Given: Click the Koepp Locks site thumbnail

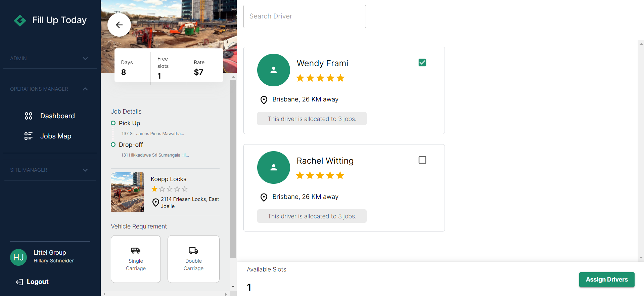Looking at the screenshot, I should point(128,192).
